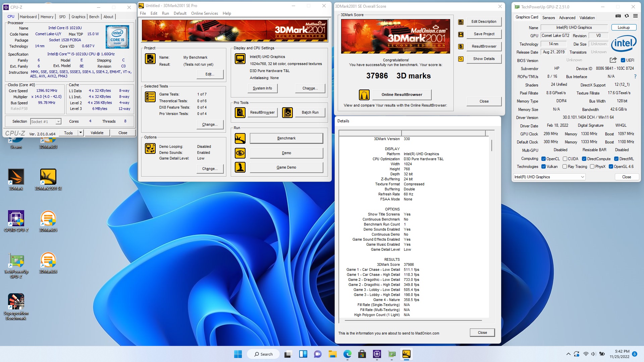Click the Options settings icon in 3DMark2001
Viewport: 644px width, 362px height.
pyautogui.click(x=150, y=148)
